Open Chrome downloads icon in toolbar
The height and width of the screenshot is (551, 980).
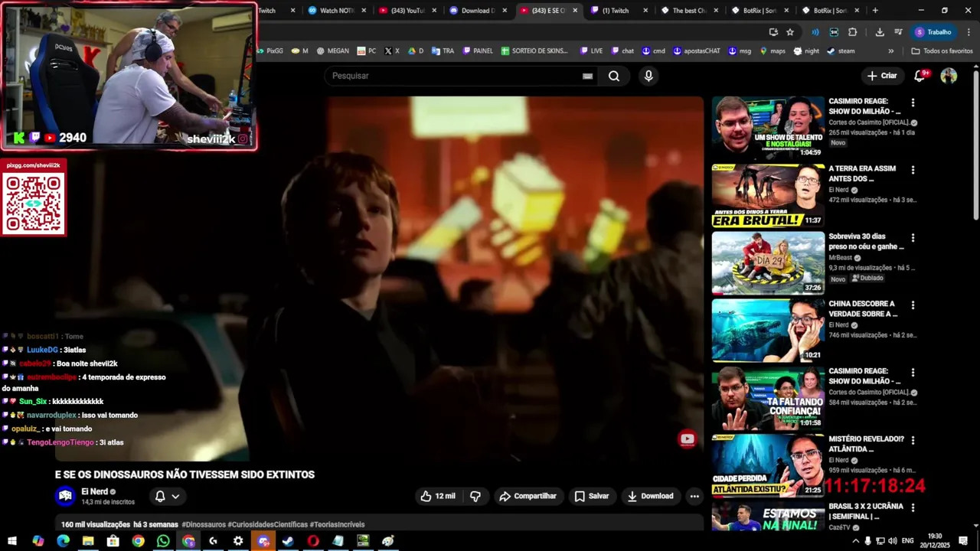point(880,32)
